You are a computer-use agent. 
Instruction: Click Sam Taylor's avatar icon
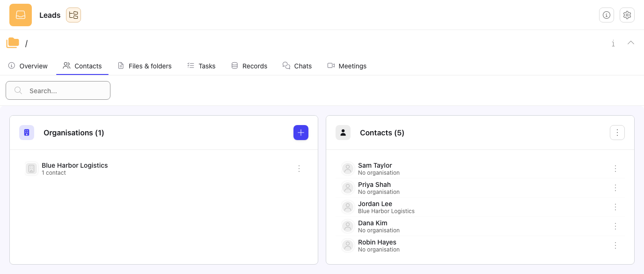click(x=348, y=169)
